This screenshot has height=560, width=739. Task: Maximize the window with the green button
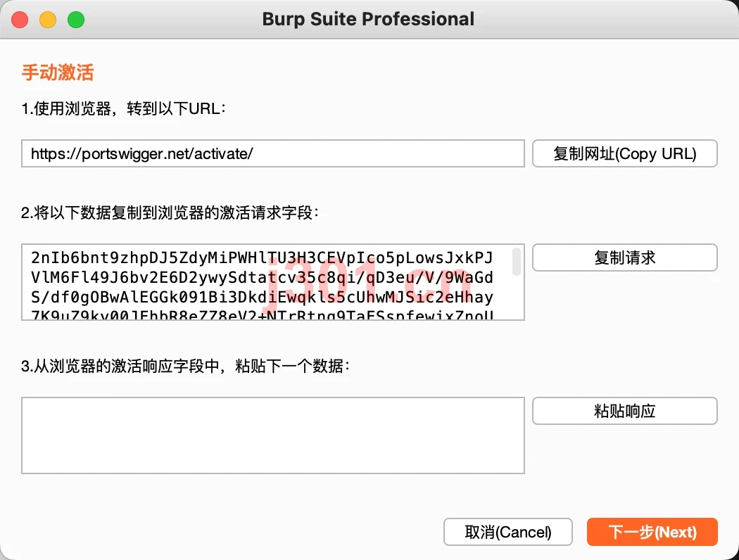click(x=76, y=20)
